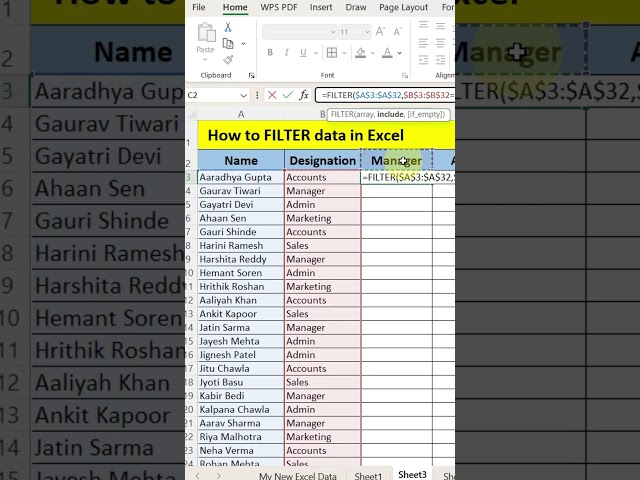Click the Borders grid icon
This screenshot has width=640, height=480.
(x=332, y=53)
